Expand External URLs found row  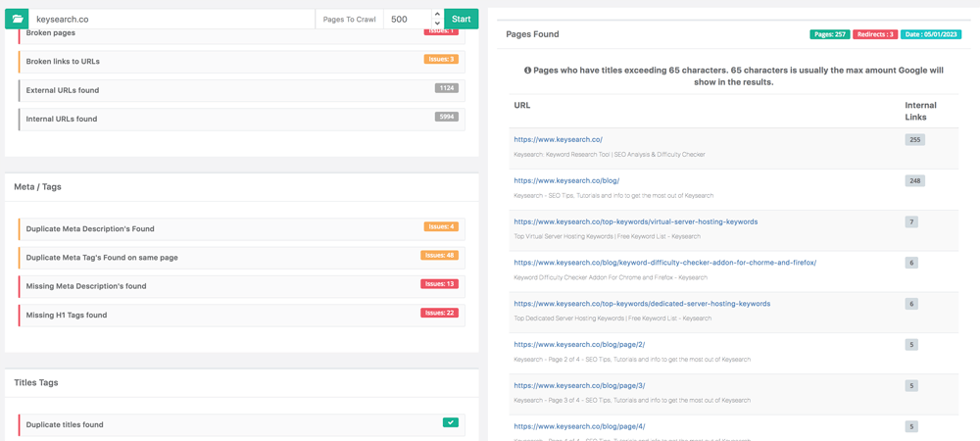[242, 90]
